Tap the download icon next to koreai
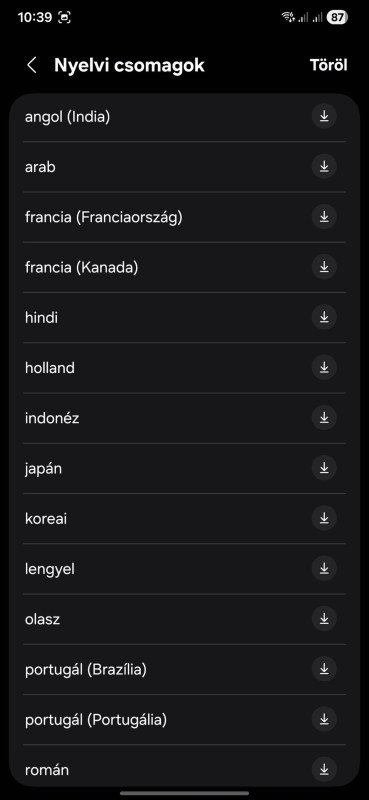369x800 pixels. point(324,518)
